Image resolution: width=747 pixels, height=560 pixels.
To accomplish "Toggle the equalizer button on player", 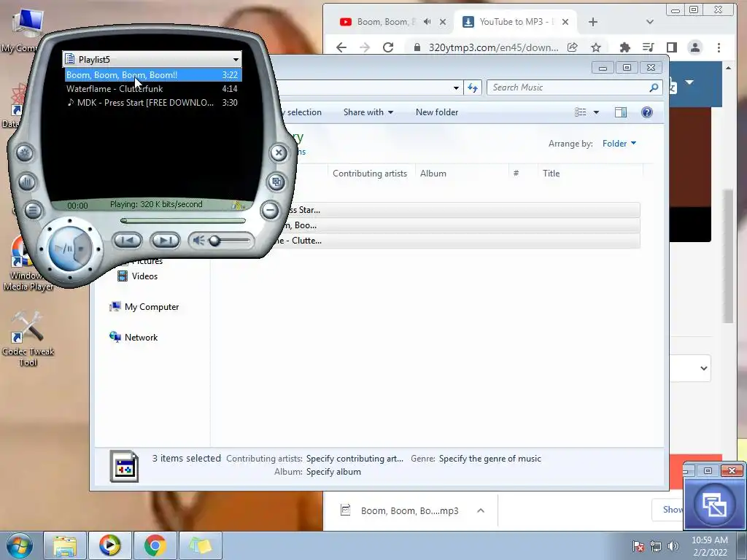I will pyautogui.click(x=27, y=182).
